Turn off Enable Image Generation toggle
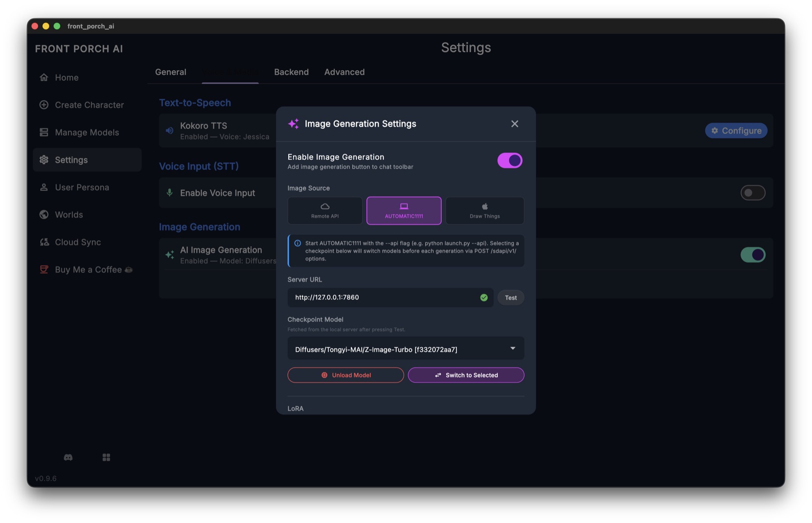This screenshot has width=812, height=523. tap(510, 161)
